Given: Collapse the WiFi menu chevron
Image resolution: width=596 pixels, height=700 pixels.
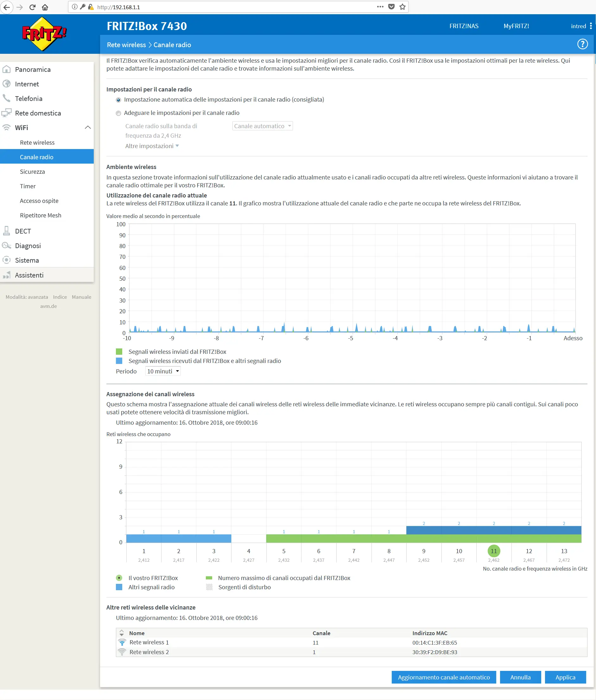Looking at the screenshot, I should [x=87, y=127].
